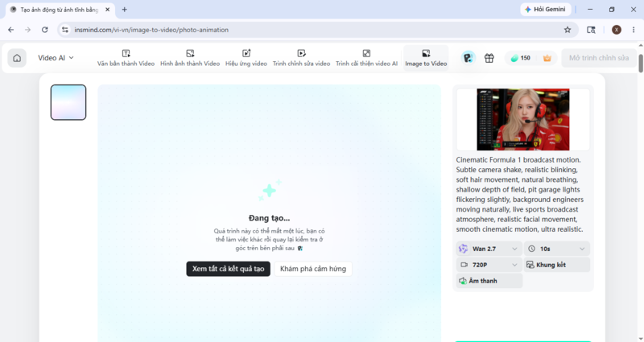Expand the Wan 2.7 model dropdown

click(489, 249)
